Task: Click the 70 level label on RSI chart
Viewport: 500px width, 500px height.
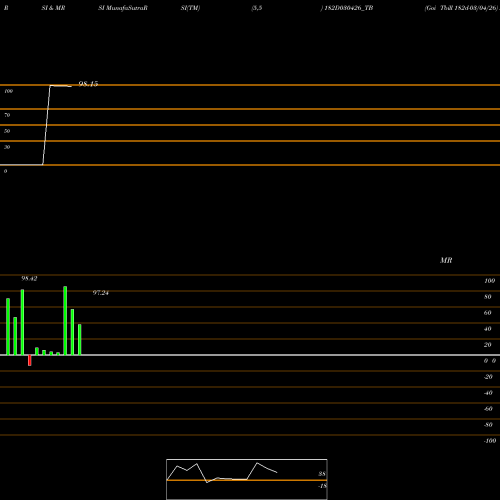Action: (x=7, y=115)
